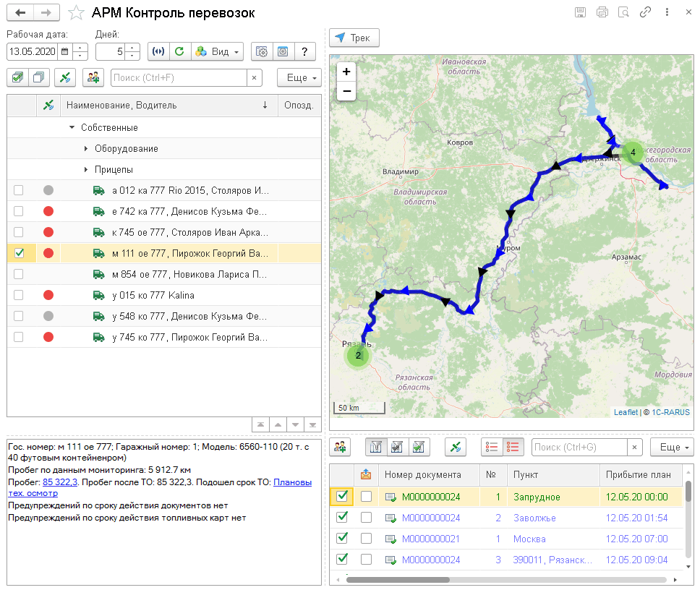Tick second checkbox in the Заволжье row
This screenshot has width=700, height=590.
point(366,518)
